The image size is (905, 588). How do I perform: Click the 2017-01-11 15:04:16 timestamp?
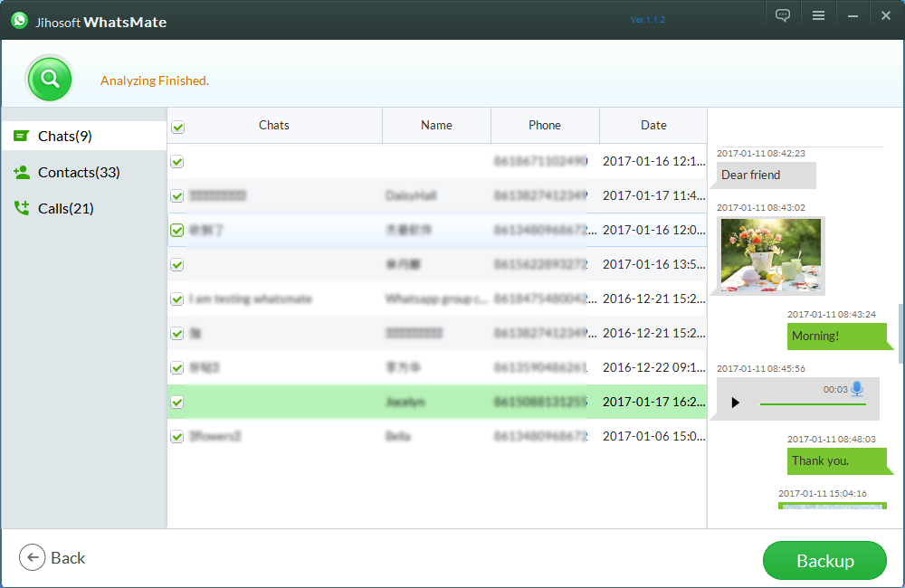tap(823, 493)
